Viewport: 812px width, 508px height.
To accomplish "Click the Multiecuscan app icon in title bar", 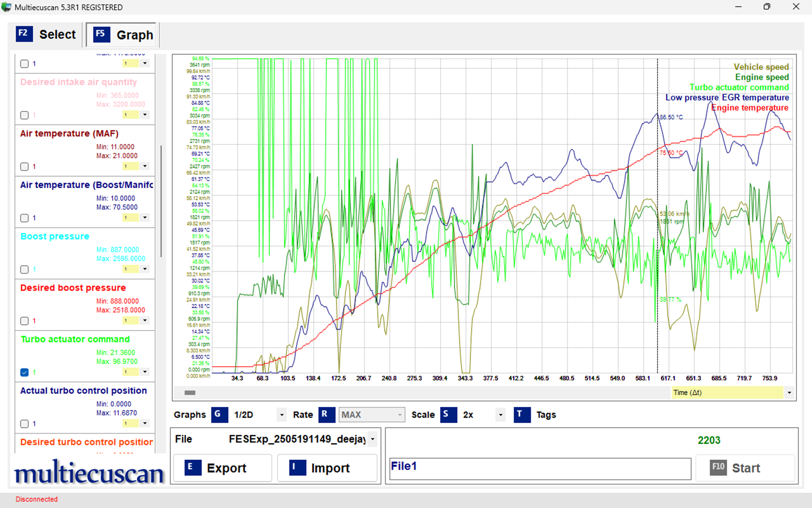I will pos(6,7).
